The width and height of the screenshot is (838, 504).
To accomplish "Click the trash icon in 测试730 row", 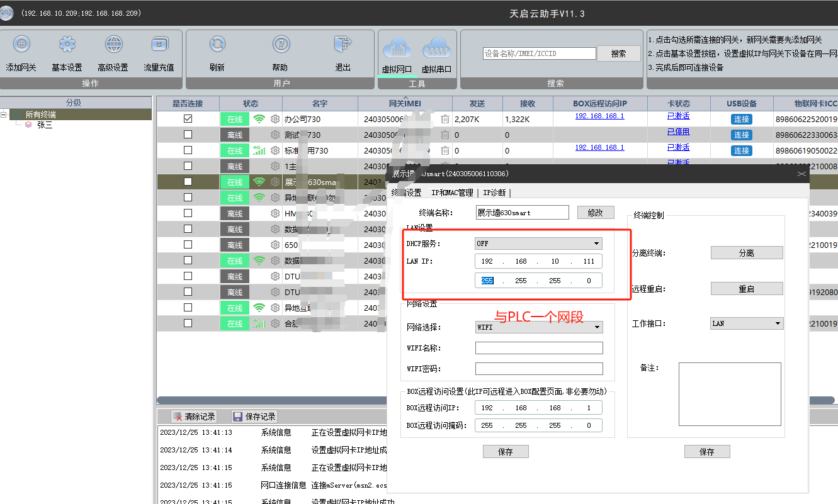I will [x=445, y=135].
